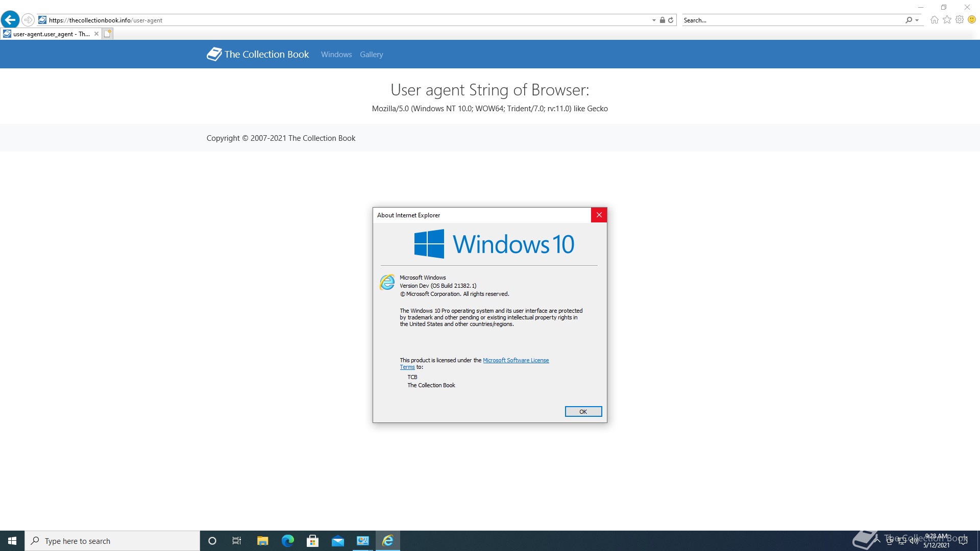
Task: Open a new tab with the new-tab button
Action: click(108, 34)
